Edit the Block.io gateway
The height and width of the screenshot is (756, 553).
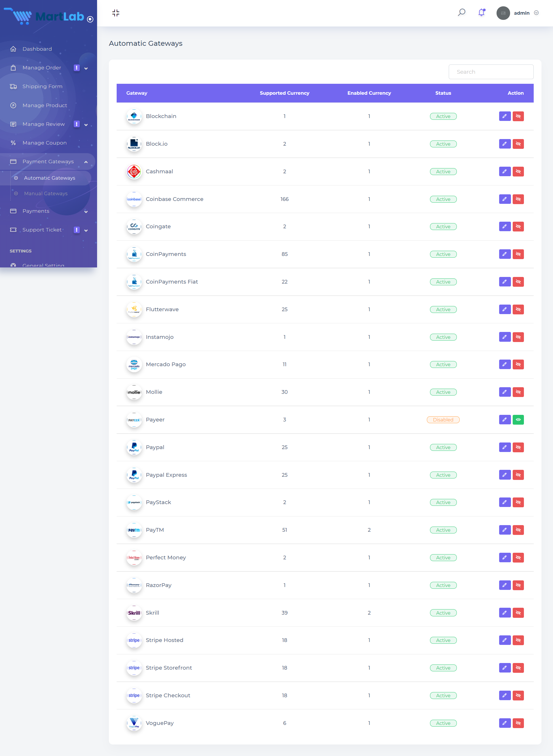(x=504, y=144)
